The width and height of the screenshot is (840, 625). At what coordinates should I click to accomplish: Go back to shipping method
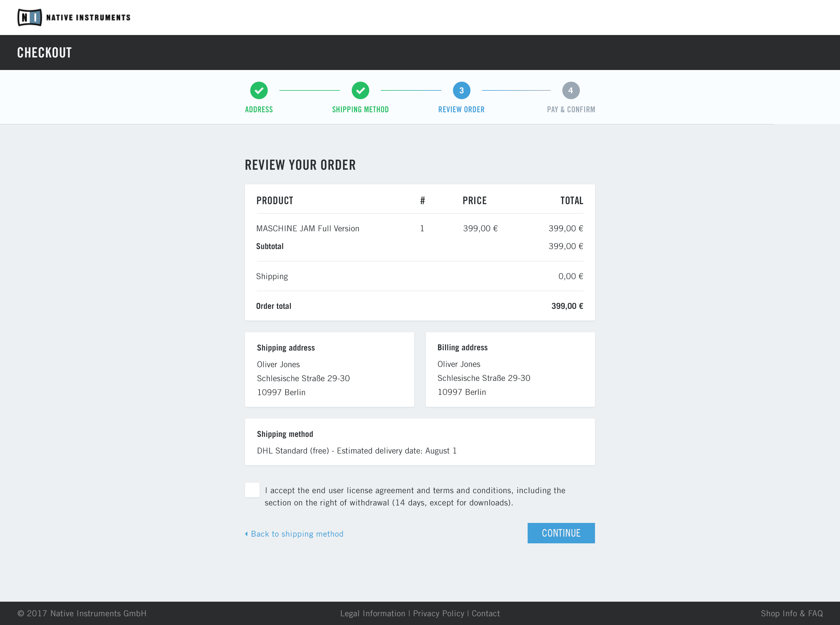(297, 534)
